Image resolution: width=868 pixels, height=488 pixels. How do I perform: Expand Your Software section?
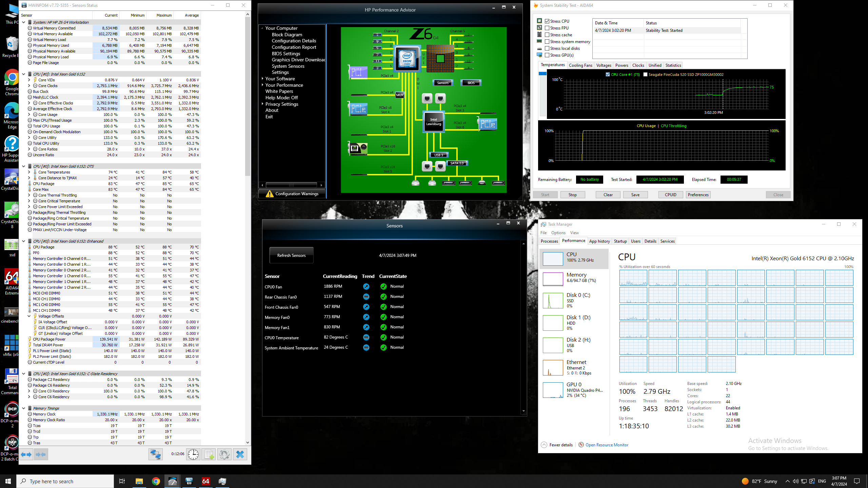tap(262, 78)
